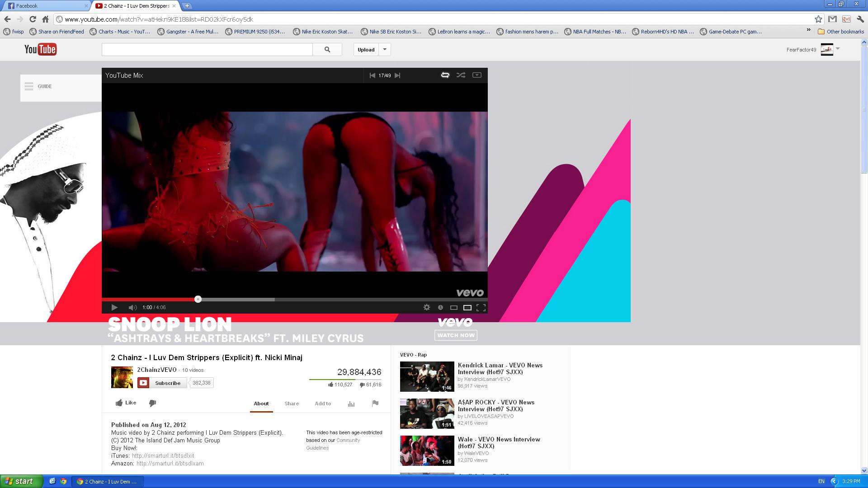Open the Add to tab
868x488 pixels.
click(x=323, y=404)
